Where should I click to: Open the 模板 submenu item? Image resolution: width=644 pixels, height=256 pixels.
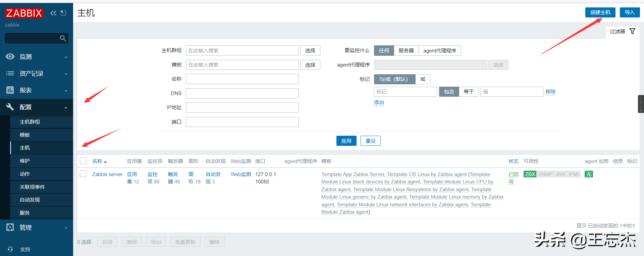(25, 135)
